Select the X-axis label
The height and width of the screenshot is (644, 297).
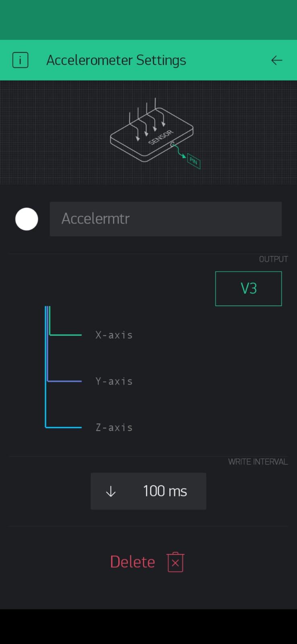[114, 335]
